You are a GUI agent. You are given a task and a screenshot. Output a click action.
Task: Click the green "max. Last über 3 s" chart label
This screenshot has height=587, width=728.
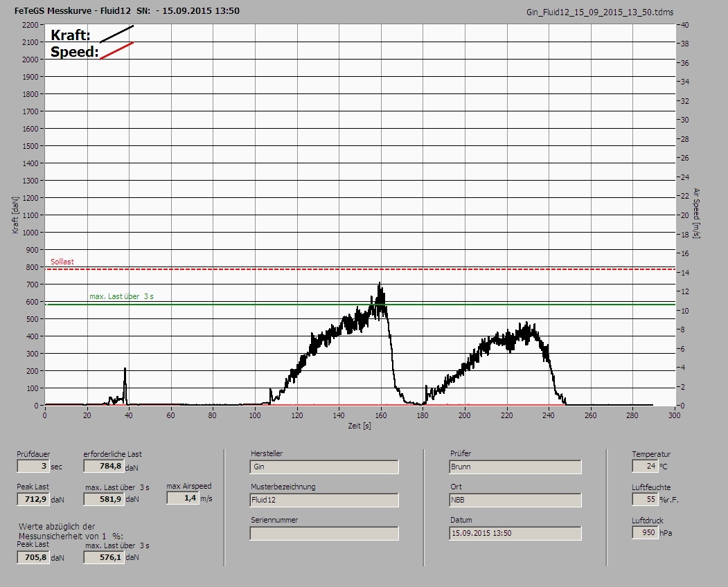tap(121, 296)
